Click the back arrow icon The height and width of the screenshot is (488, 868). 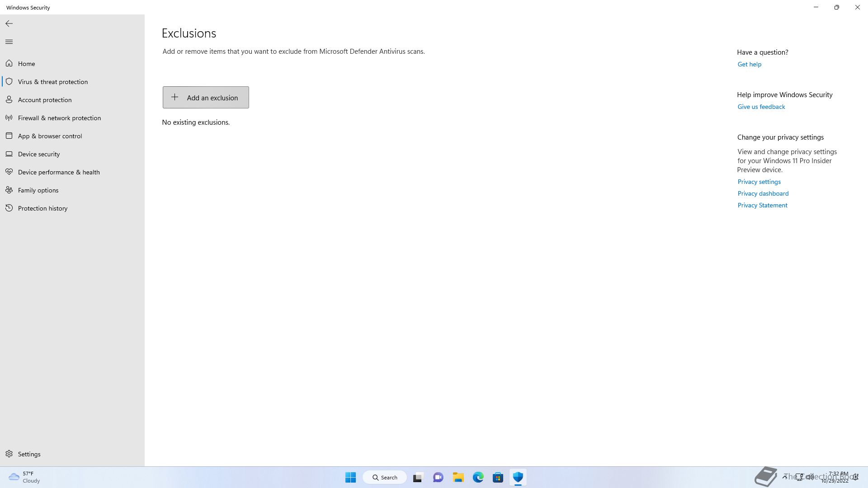click(9, 23)
